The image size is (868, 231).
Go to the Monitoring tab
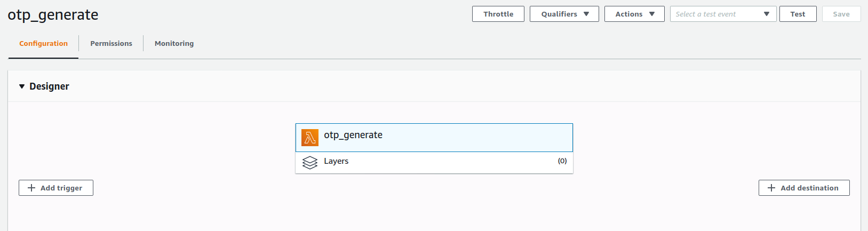click(174, 44)
